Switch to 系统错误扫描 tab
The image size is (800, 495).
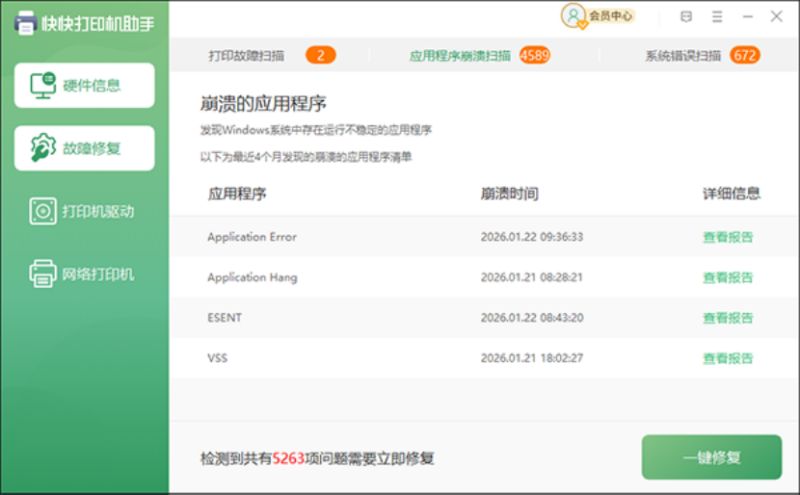pyautogui.click(x=683, y=56)
